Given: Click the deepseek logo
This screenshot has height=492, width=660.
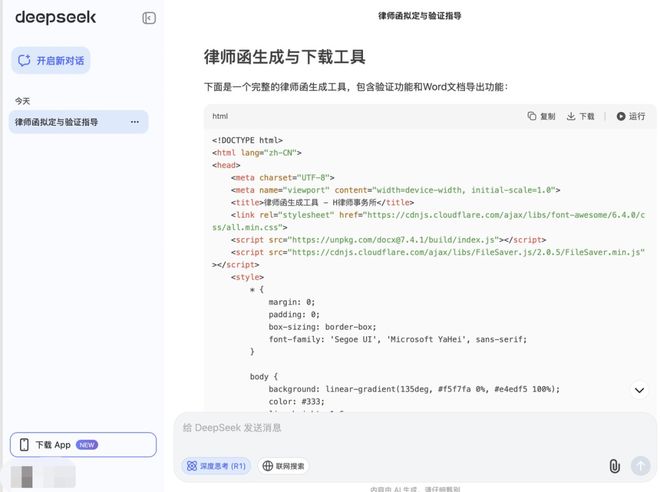Looking at the screenshot, I should point(56,18).
